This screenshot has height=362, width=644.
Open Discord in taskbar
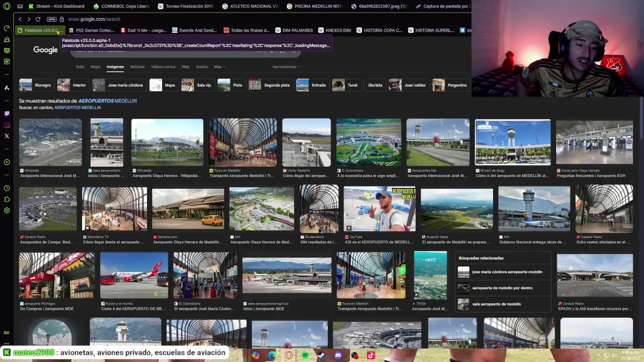pyautogui.click(x=338, y=355)
